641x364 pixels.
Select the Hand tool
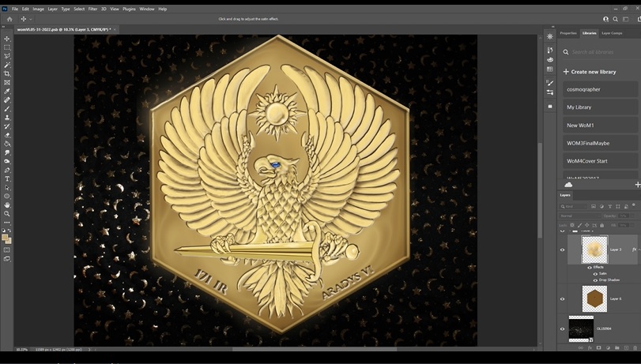coord(7,205)
